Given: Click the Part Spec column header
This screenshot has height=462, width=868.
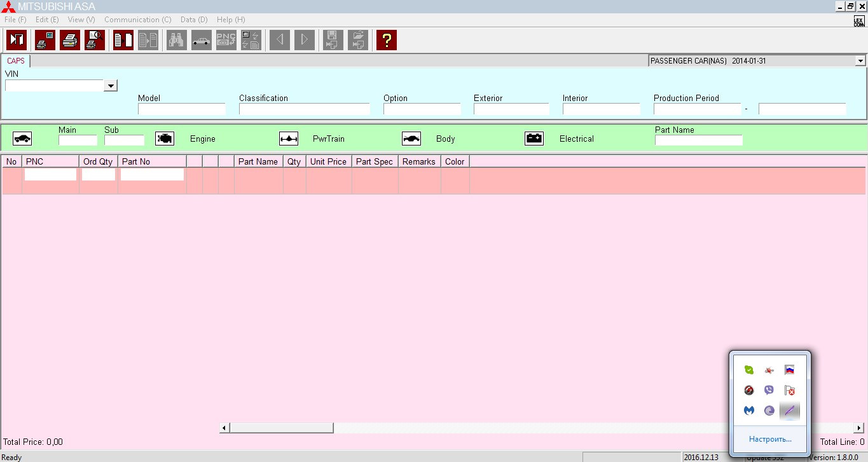Looking at the screenshot, I should click(375, 161).
